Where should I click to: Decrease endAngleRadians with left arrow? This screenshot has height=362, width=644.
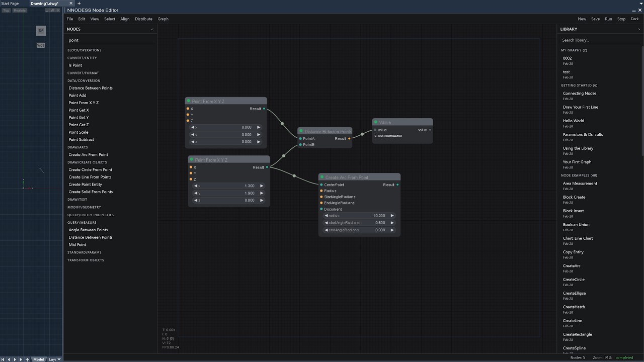326,230
